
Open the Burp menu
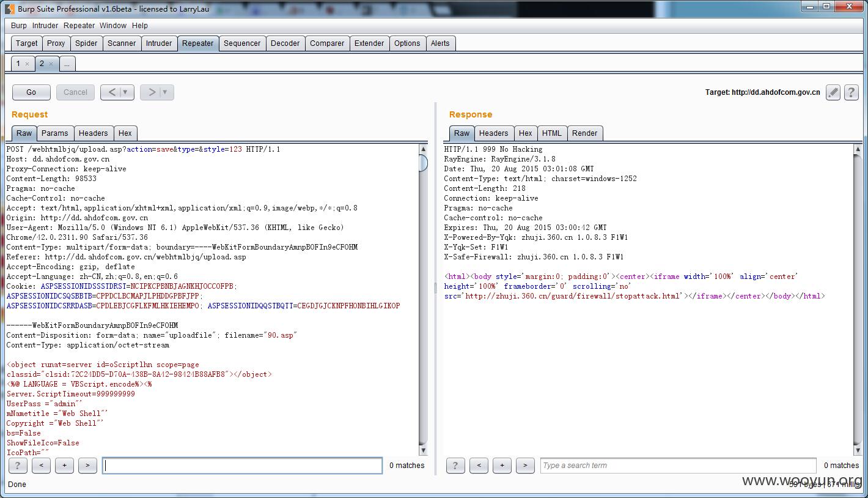click(x=19, y=26)
